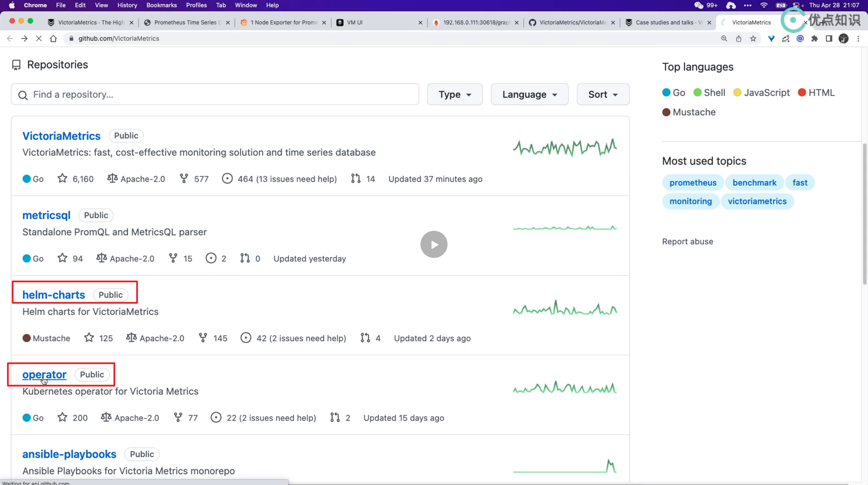The height and width of the screenshot is (485, 868).
Task: Filter by the Mustache top language
Action: pyautogui.click(x=689, y=112)
